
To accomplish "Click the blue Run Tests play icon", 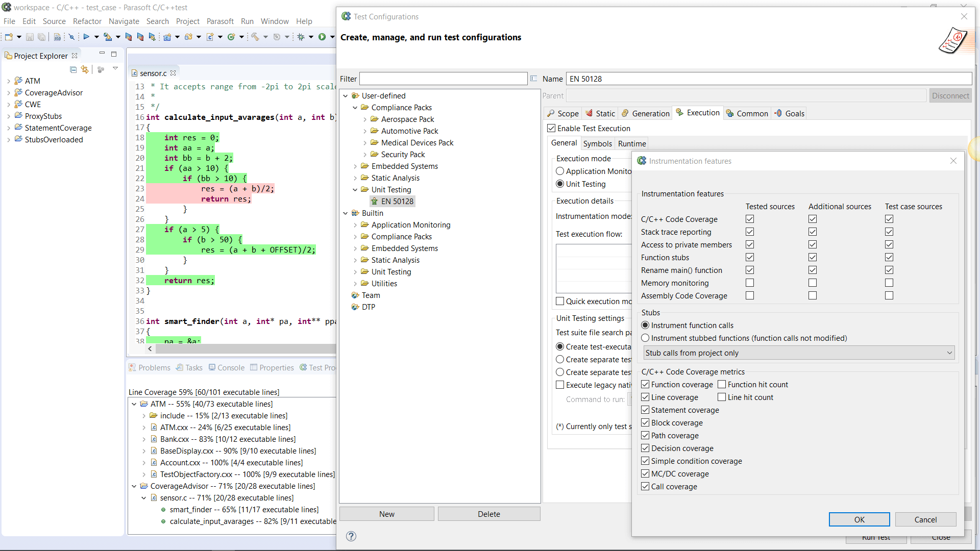I will coord(86,37).
